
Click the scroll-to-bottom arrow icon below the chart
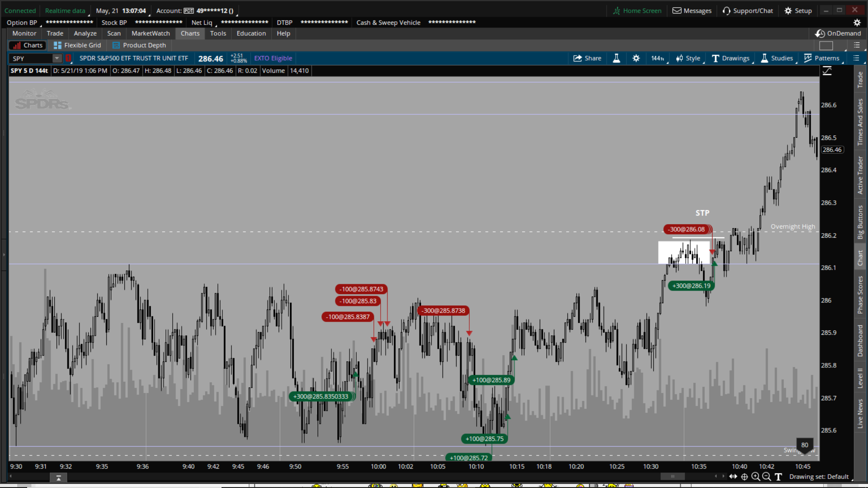(58, 478)
